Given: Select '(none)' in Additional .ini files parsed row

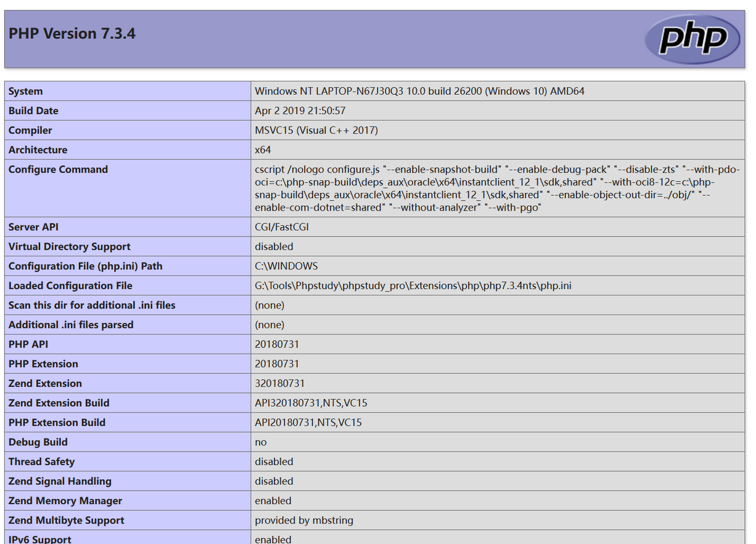Looking at the screenshot, I should click(269, 325).
